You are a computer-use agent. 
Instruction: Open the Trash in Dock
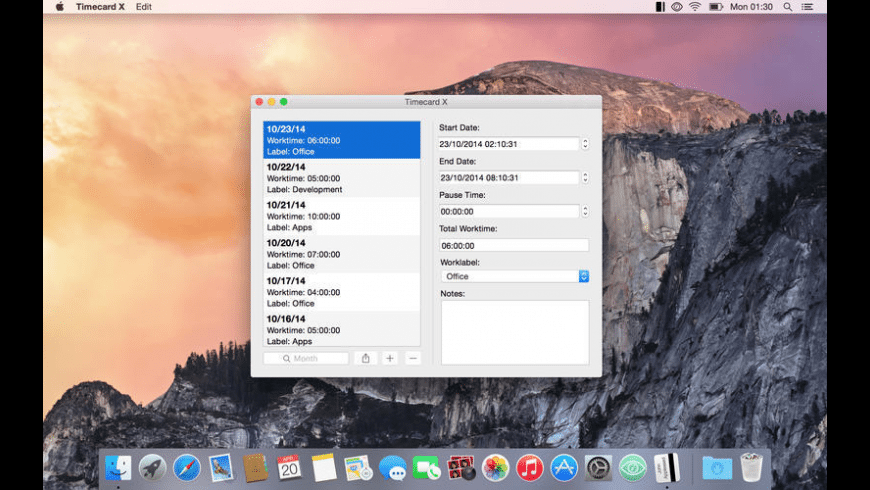pos(751,468)
